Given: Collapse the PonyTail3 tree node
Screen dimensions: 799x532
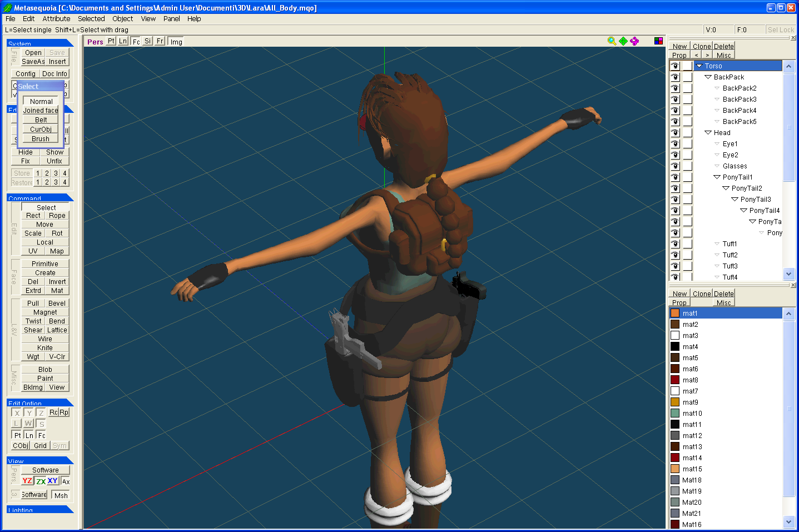Looking at the screenshot, I should click(735, 200).
